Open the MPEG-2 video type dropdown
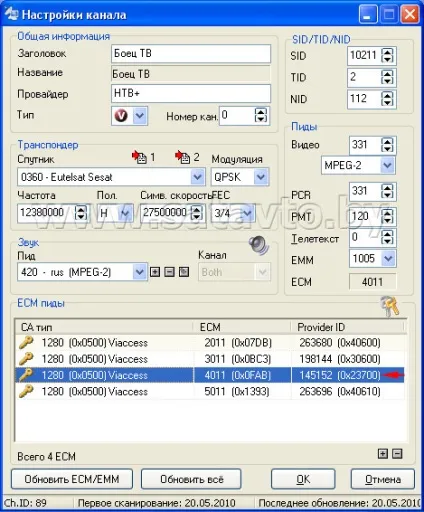424x512 pixels. point(387,165)
